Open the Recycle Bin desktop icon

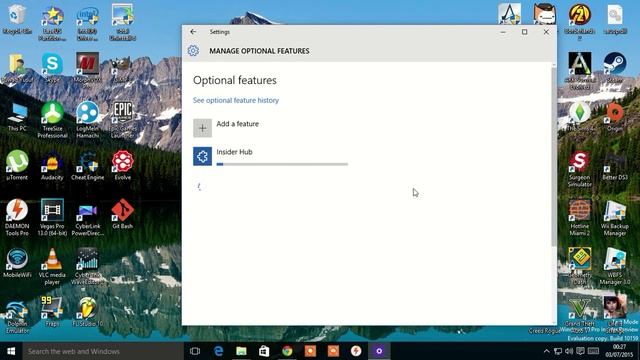17,19
